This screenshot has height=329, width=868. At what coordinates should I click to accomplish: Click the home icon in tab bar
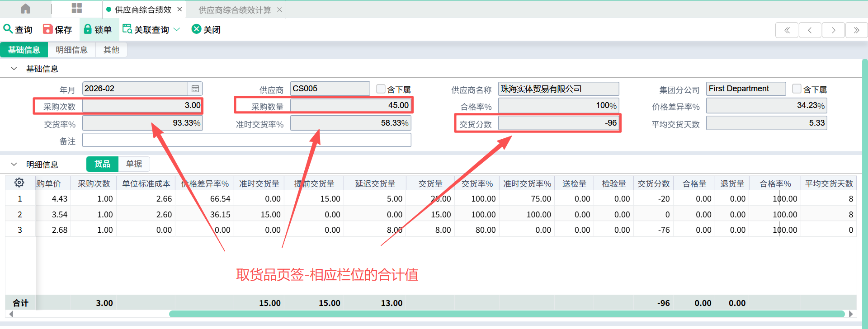tap(26, 9)
